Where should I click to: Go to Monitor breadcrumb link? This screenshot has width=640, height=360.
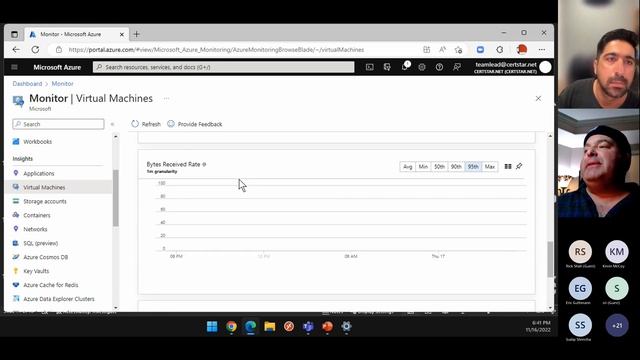pyautogui.click(x=62, y=84)
